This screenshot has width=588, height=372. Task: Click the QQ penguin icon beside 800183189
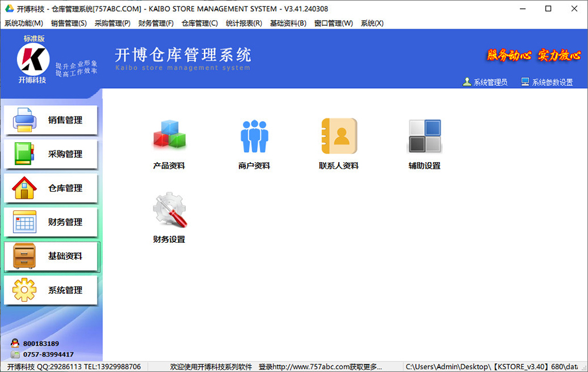click(15, 343)
